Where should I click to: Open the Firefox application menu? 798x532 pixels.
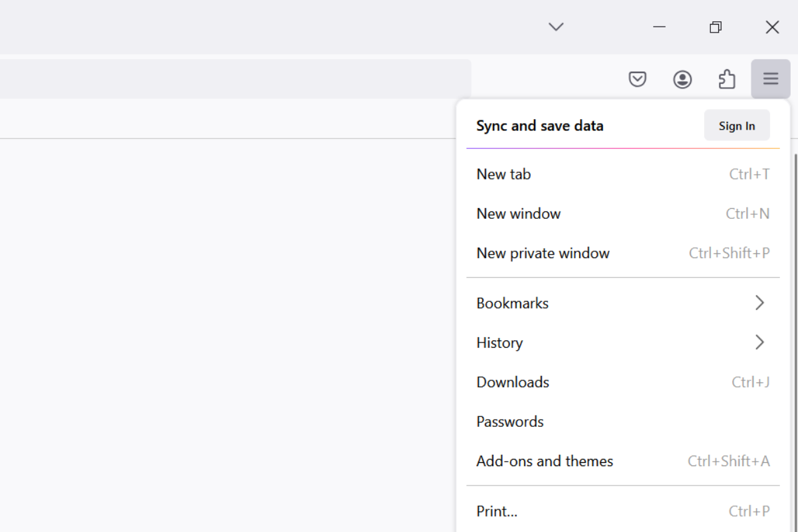point(770,78)
